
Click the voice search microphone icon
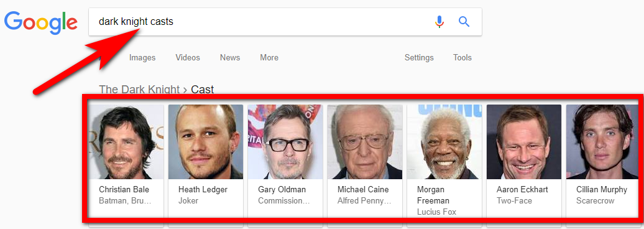coord(439,22)
